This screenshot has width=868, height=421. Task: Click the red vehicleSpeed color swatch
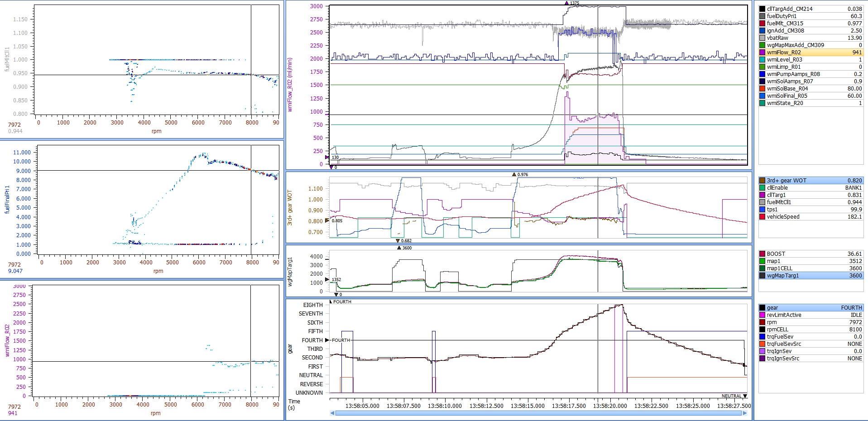coord(762,217)
